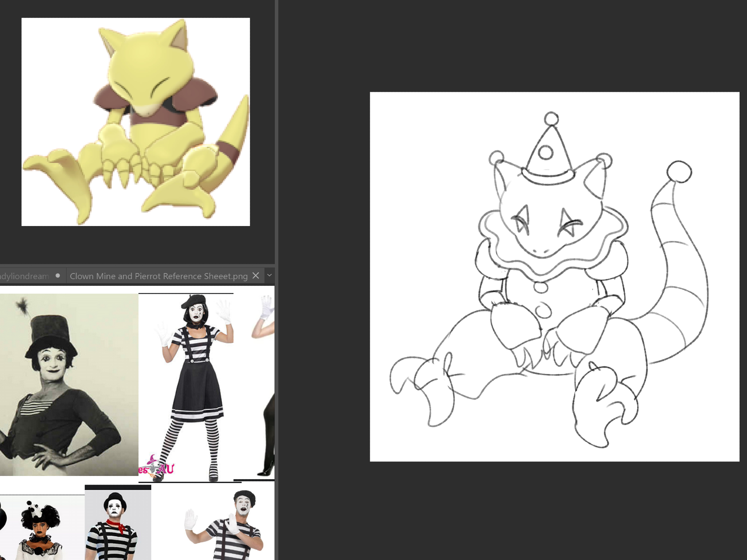
Task: Click the clown Abra sketch canvas
Action: pyautogui.click(x=555, y=277)
